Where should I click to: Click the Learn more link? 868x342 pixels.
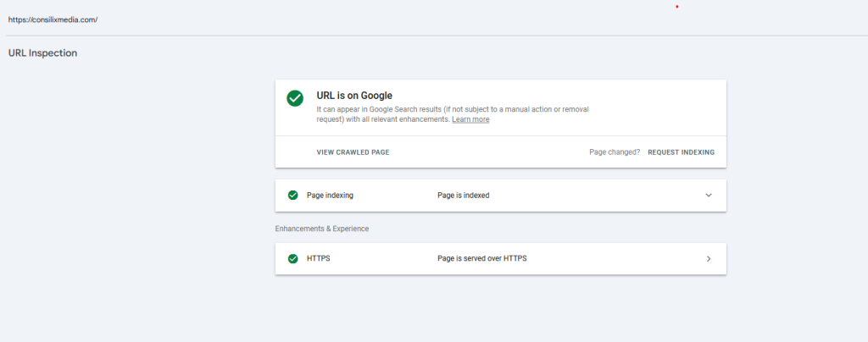470,119
